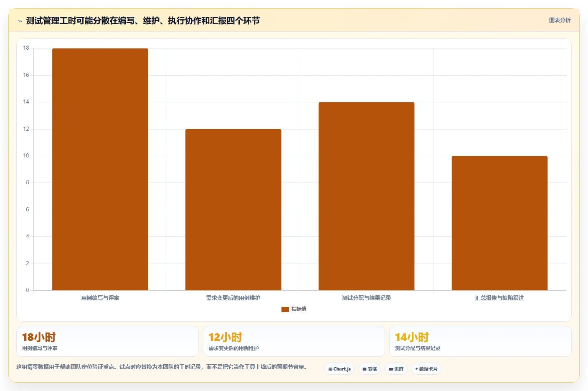
Task: Click the bar for 需求变更后的用例维护
Action: (x=233, y=210)
